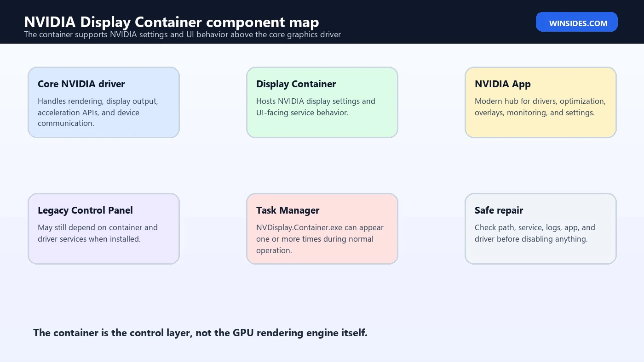Select the Legacy Control Panel card heading
The width and height of the screenshot is (644, 362).
click(85, 210)
